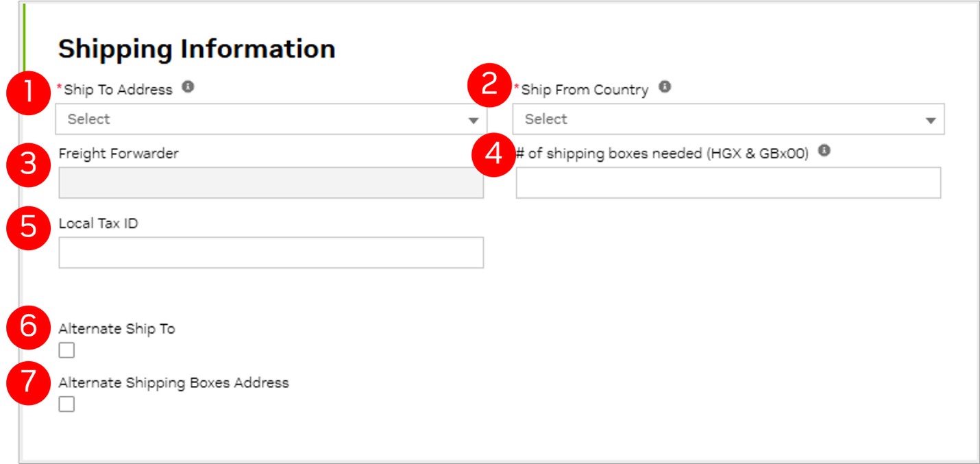Click the red number 5 badge
The image size is (980, 464).
point(29,227)
